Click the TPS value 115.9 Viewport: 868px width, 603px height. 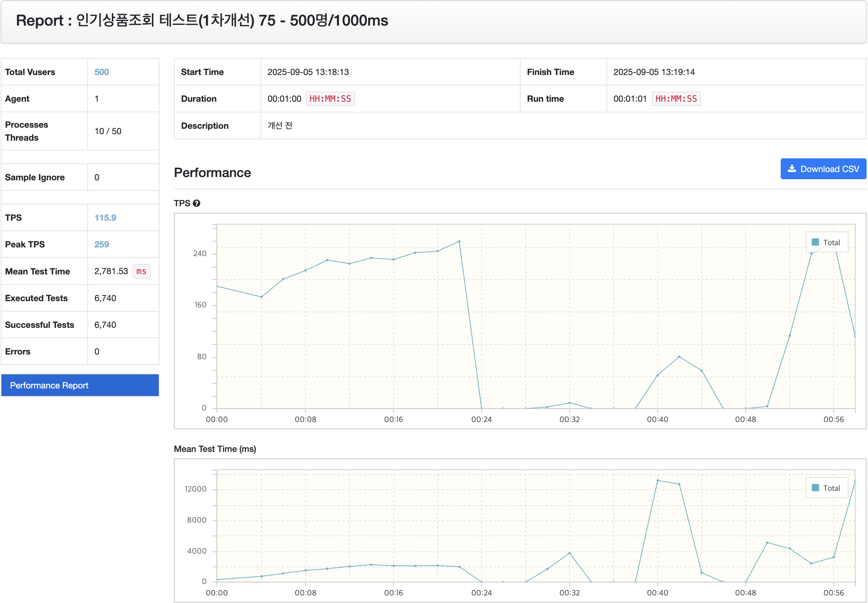tap(105, 217)
